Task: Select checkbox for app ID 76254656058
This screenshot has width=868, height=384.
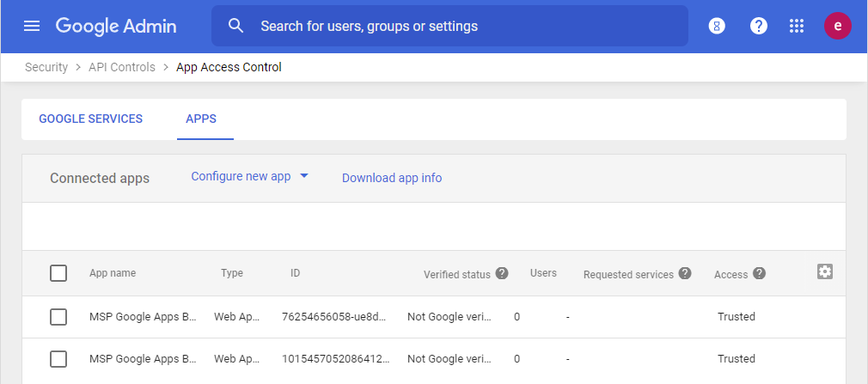Action: tap(58, 317)
